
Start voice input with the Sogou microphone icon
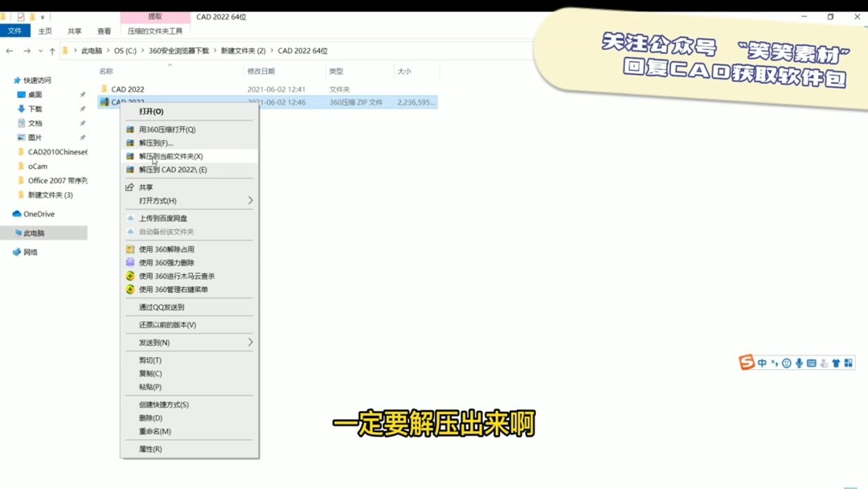pyautogui.click(x=800, y=363)
